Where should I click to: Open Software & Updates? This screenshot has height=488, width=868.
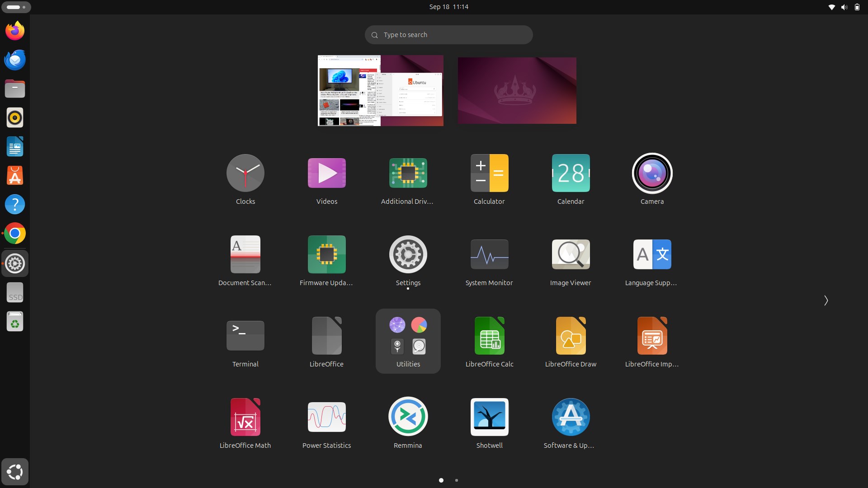571,423
